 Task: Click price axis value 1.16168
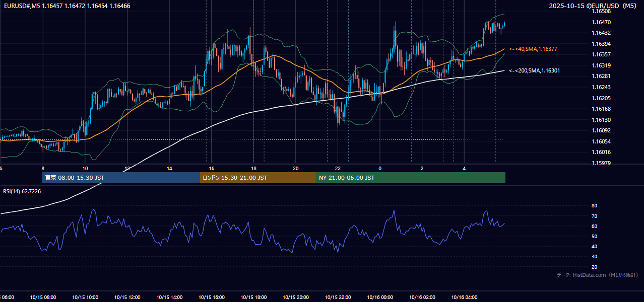[x=601, y=109]
